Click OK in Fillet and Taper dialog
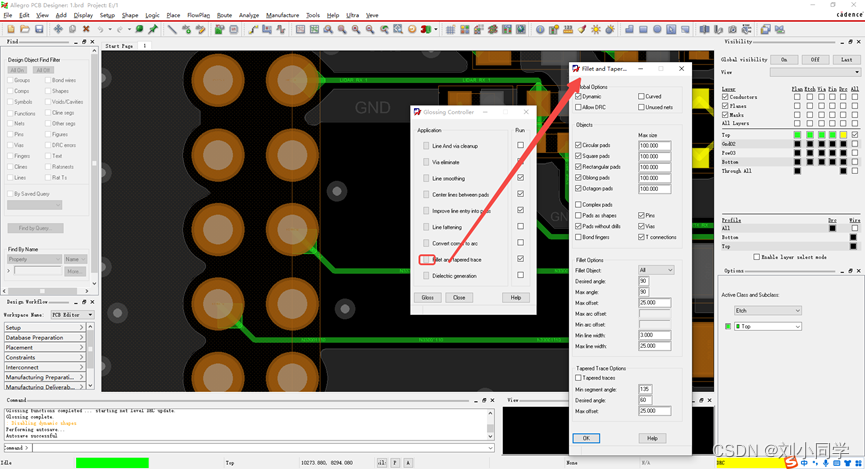865x469 pixels. click(x=586, y=438)
